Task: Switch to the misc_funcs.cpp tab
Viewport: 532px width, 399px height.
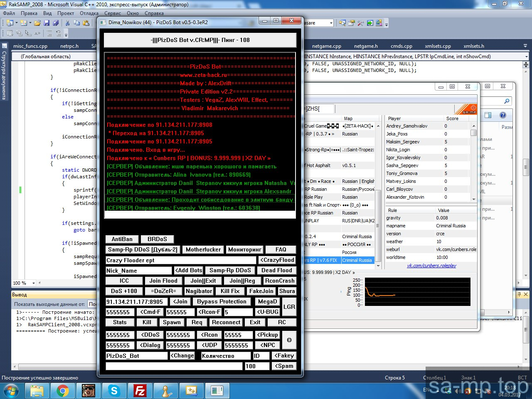Action: [30, 46]
